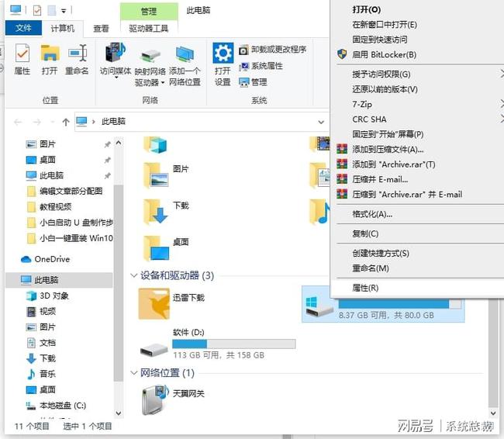Select 下载 in the navigation pane
504x439 pixels.
pos(41,358)
